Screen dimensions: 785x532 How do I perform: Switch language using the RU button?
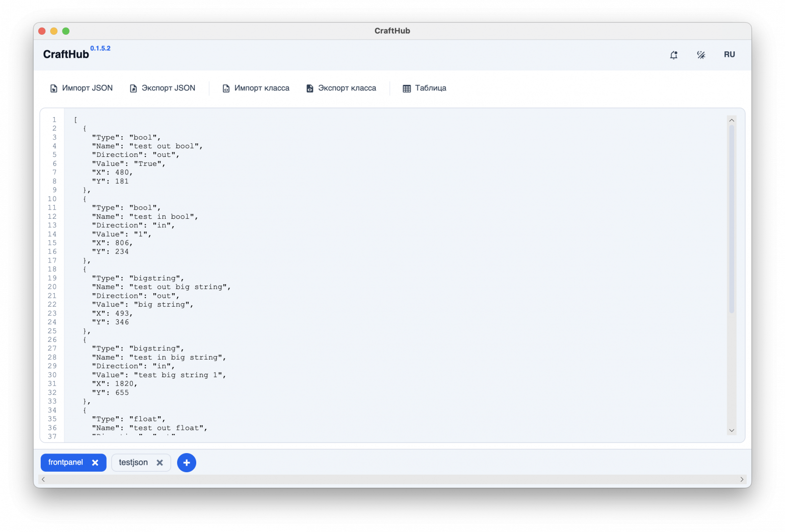click(x=729, y=54)
